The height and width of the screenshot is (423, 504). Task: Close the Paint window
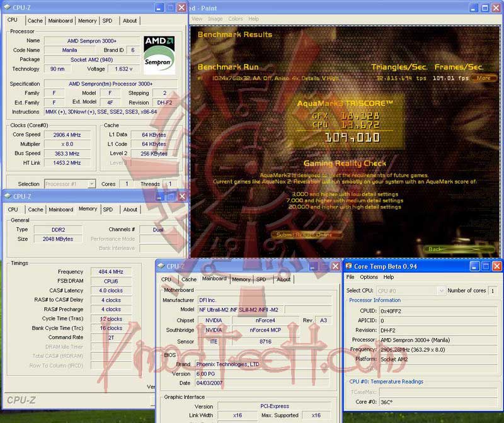pyautogui.click(x=496, y=8)
